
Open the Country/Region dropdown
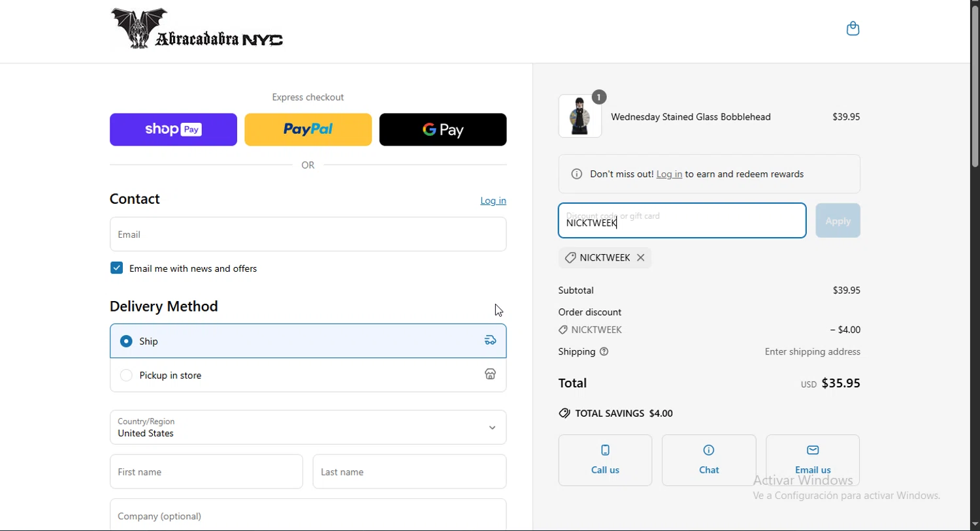(x=308, y=428)
